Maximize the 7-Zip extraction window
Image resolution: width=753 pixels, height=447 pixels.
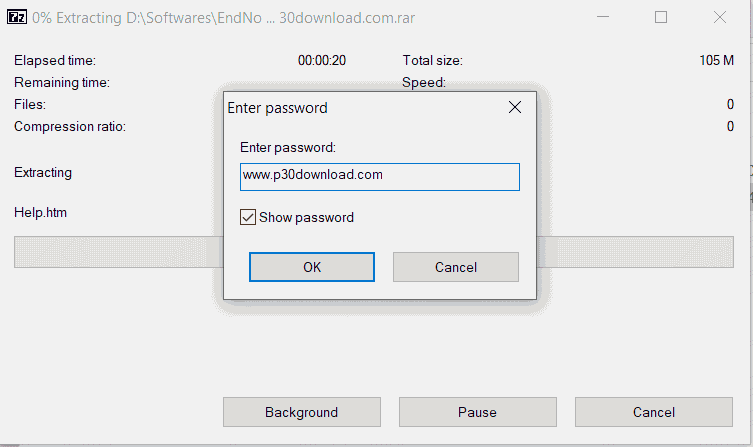click(x=661, y=17)
